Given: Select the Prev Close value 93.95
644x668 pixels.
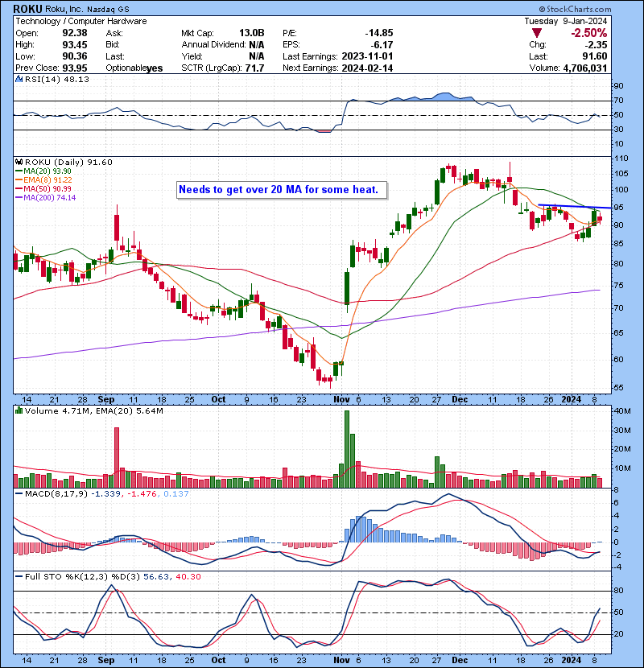Looking at the screenshot, I should [x=75, y=68].
